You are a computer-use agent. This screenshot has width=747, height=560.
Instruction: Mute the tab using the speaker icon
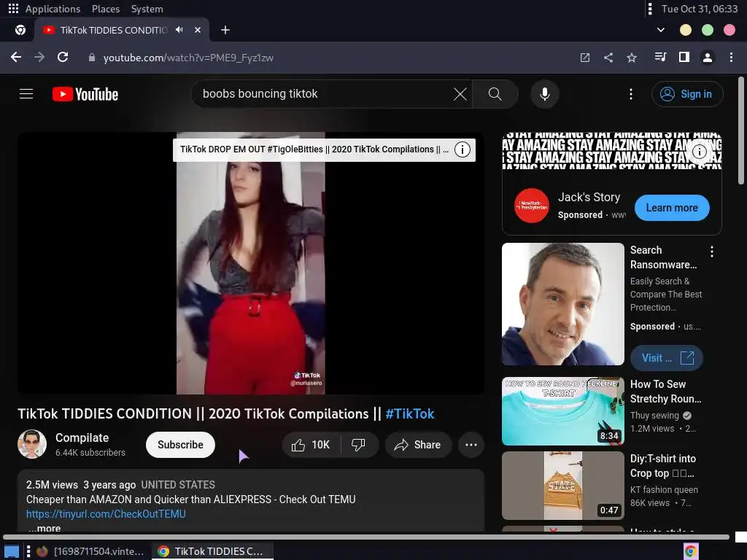[x=179, y=30]
